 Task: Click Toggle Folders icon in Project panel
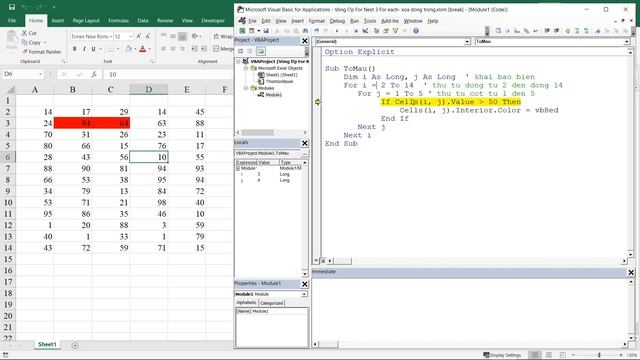[x=261, y=51]
